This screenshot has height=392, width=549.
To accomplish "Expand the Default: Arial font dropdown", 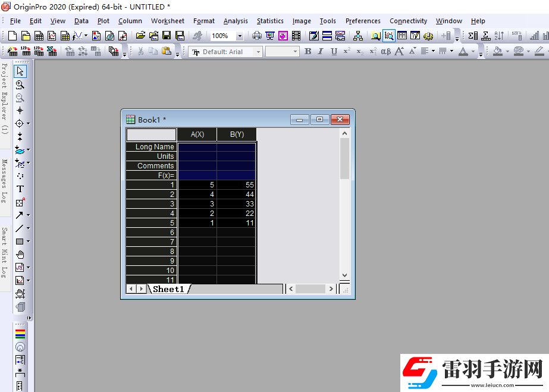I will pyautogui.click(x=259, y=52).
